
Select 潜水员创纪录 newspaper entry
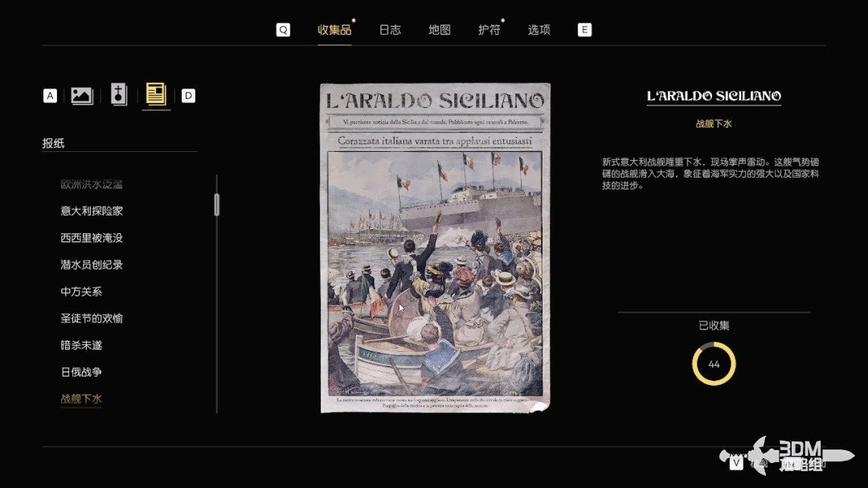click(92, 265)
